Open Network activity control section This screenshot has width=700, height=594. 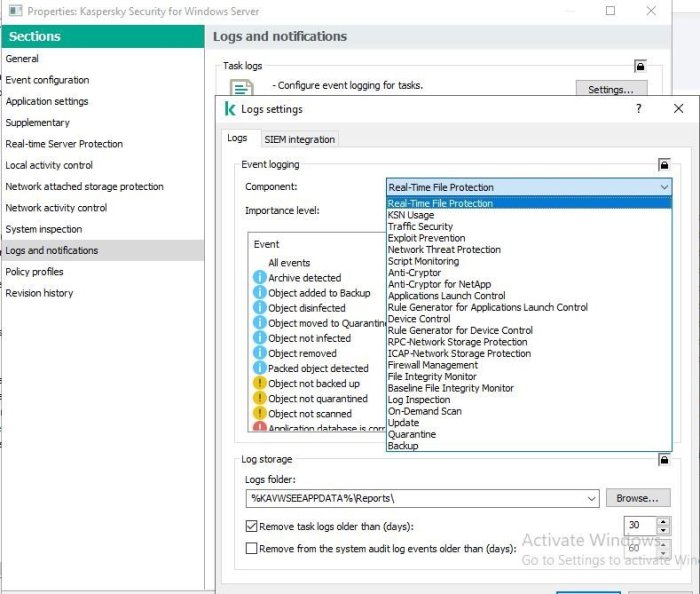pos(103,208)
